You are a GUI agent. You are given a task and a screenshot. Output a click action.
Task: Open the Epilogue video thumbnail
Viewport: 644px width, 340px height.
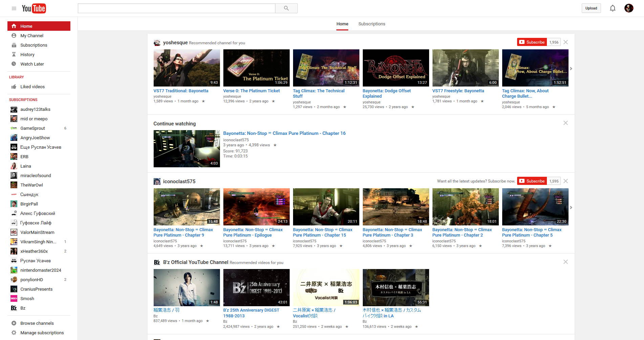[256, 207]
